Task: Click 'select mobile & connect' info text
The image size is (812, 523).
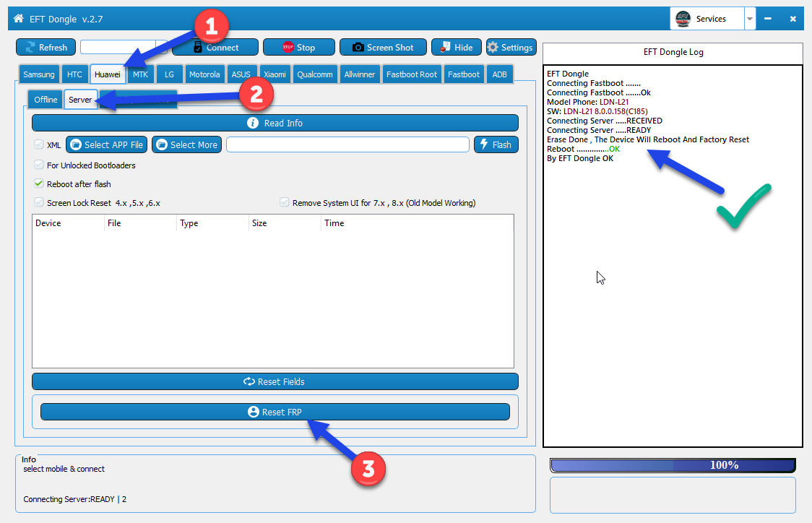Action: (x=64, y=469)
